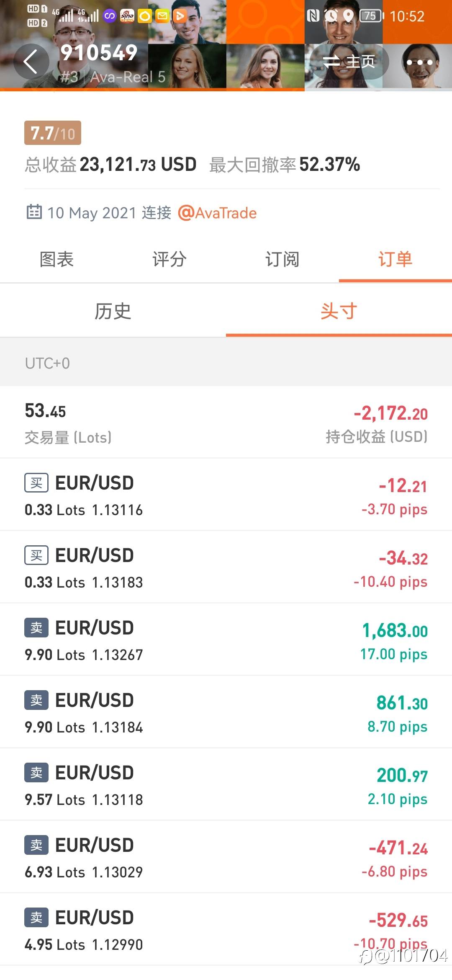Switch to the 订阅 tab
Screen dimensions: 452x980
[x=282, y=259]
